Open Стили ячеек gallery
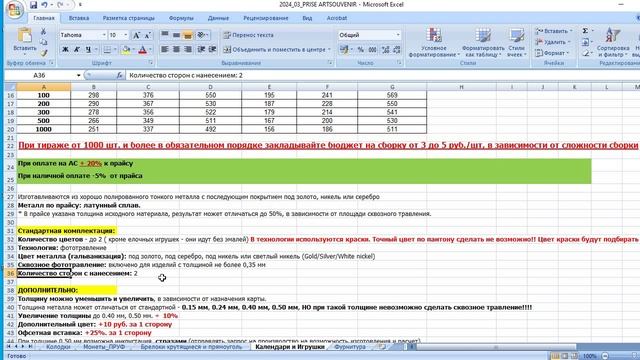This screenshot has width=640, height=360. click(x=516, y=42)
